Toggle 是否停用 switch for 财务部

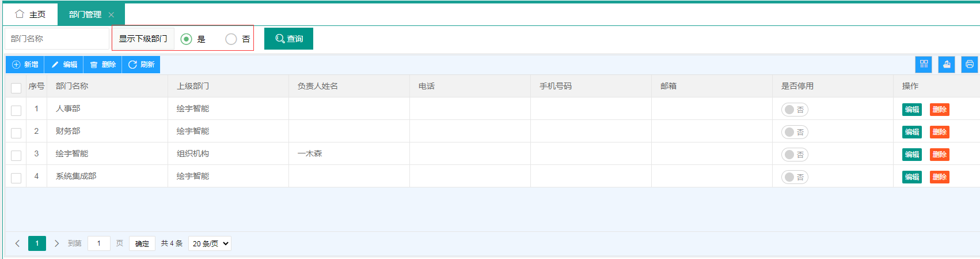pos(795,132)
